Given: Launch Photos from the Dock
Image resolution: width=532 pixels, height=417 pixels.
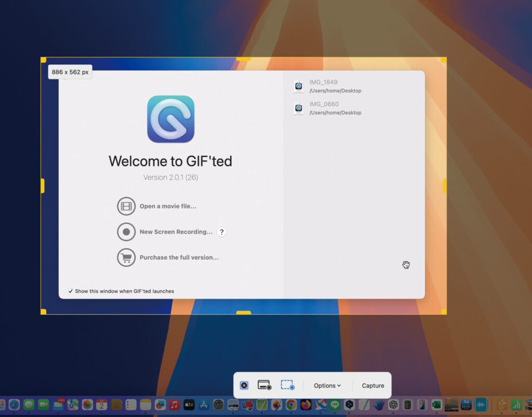Looking at the screenshot, I should tap(87, 405).
